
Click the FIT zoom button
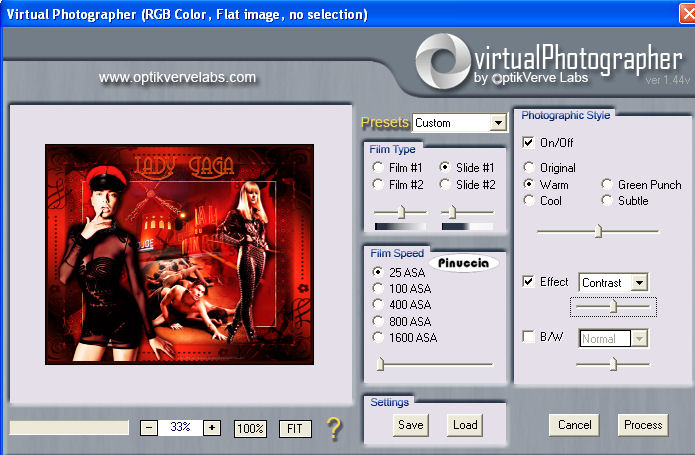coord(295,428)
